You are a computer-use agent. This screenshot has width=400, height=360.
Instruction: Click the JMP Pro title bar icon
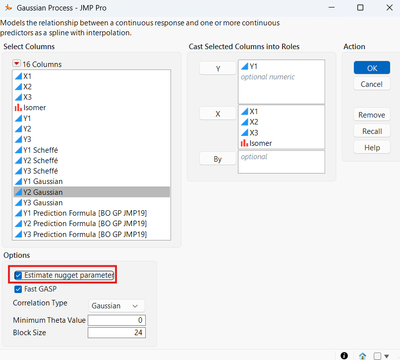coord(8,7)
